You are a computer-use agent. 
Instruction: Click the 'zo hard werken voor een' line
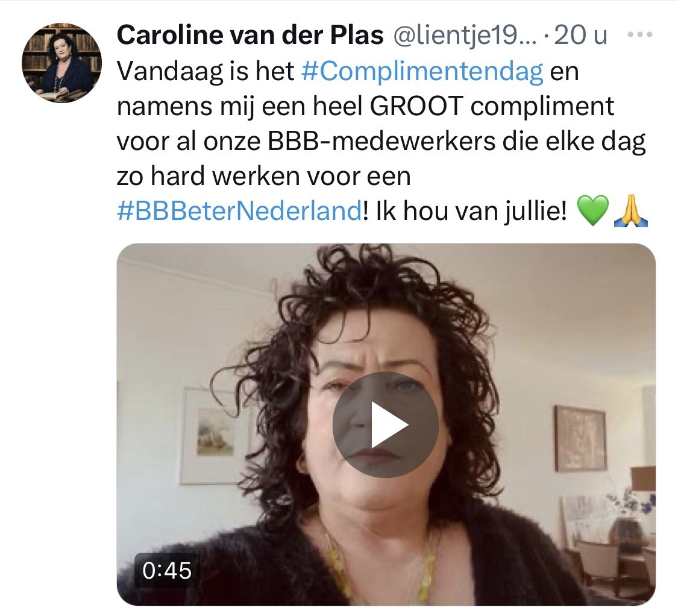[x=264, y=177]
